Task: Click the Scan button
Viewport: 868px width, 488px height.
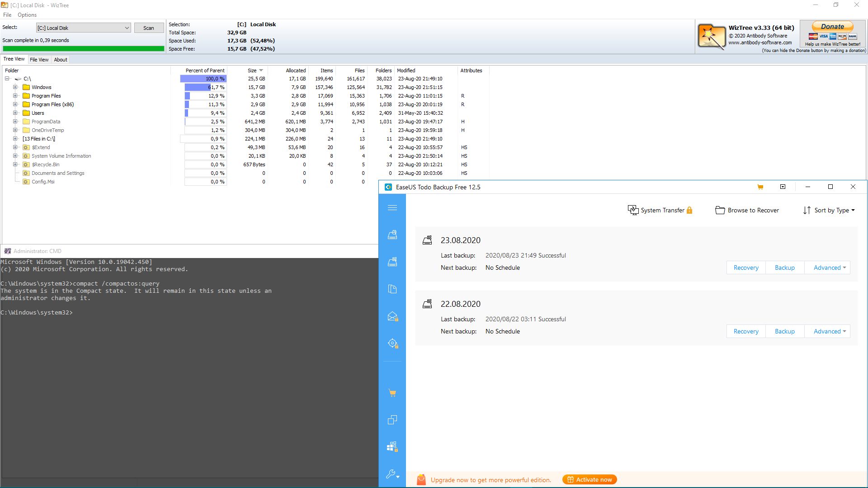Action: click(149, 28)
